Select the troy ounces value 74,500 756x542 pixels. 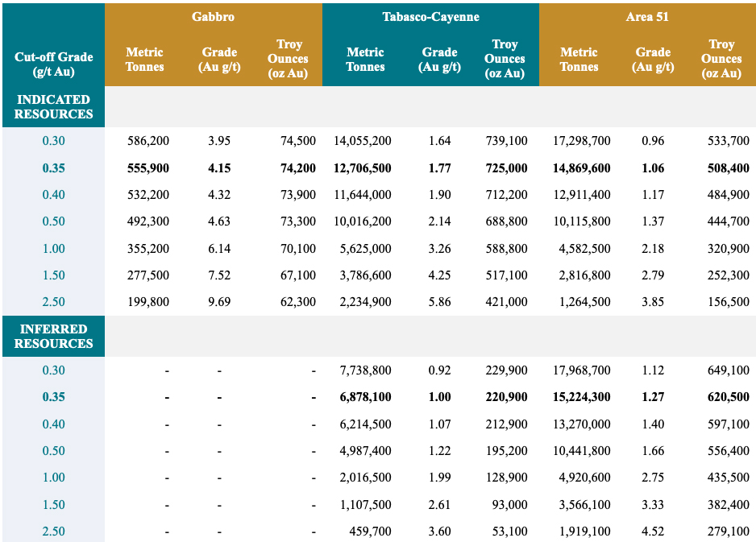click(298, 141)
